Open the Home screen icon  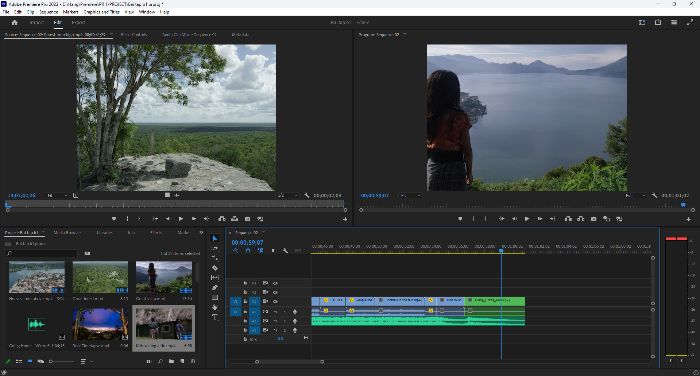click(x=14, y=22)
